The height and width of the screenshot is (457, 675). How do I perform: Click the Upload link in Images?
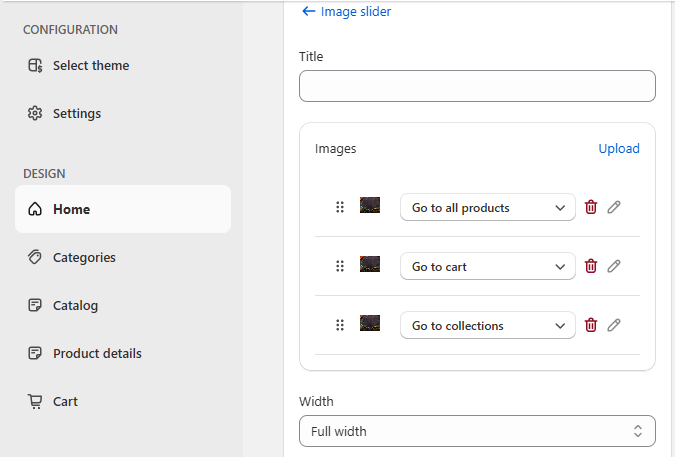[x=619, y=148]
